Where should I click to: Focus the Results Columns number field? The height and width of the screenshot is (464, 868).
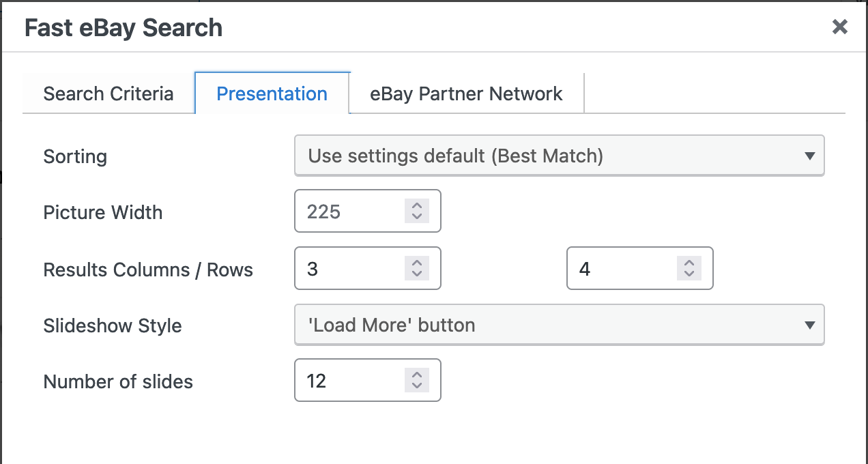pos(368,268)
